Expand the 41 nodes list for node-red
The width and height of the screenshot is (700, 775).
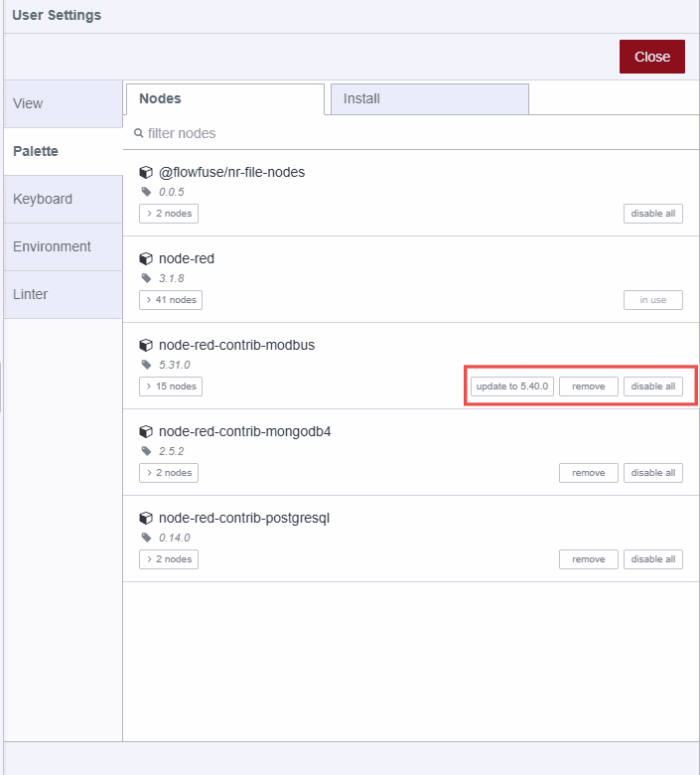[x=170, y=300]
